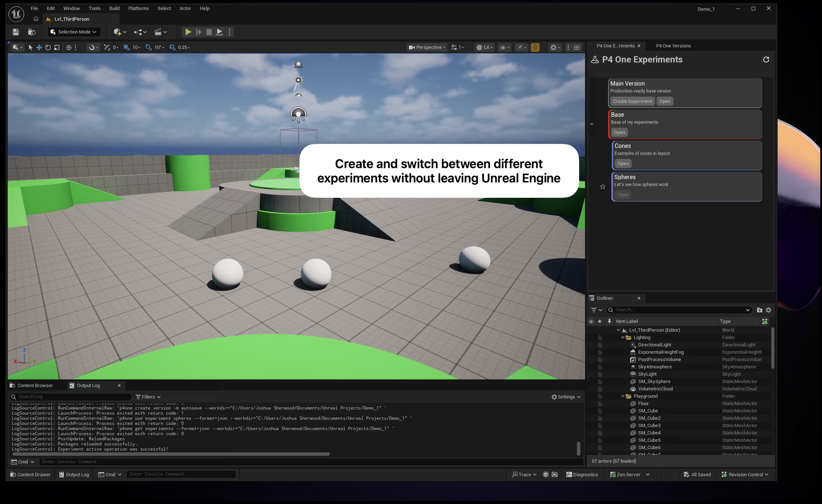Open the browse content folder icon
This screenshot has height=504, width=822.
31,32
